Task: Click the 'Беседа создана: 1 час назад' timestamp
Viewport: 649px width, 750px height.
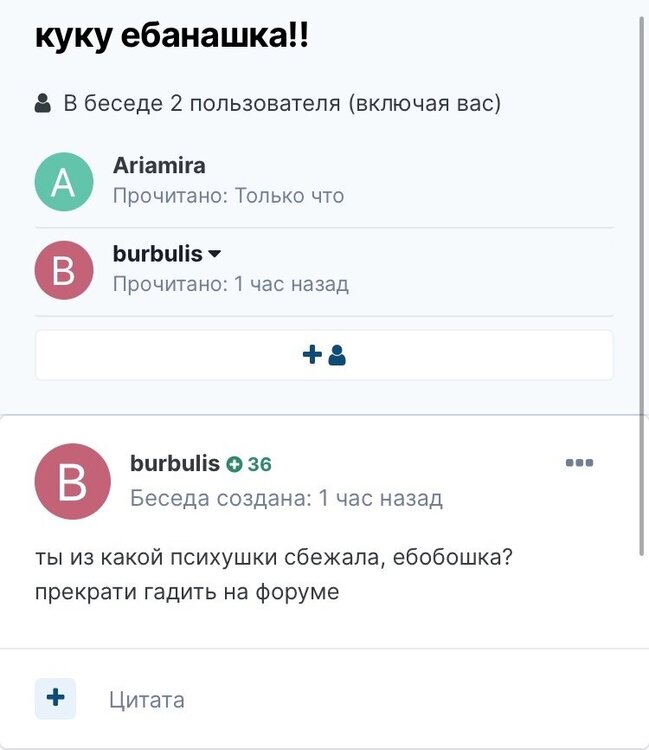Action: click(x=286, y=497)
